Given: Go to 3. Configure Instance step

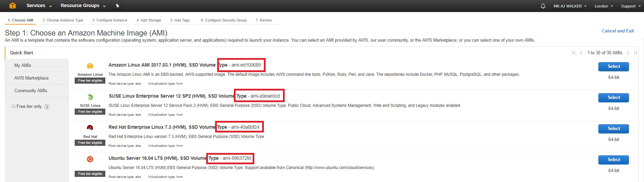Looking at the screenshot, I should pyautogui.click(x=110, y=20).
